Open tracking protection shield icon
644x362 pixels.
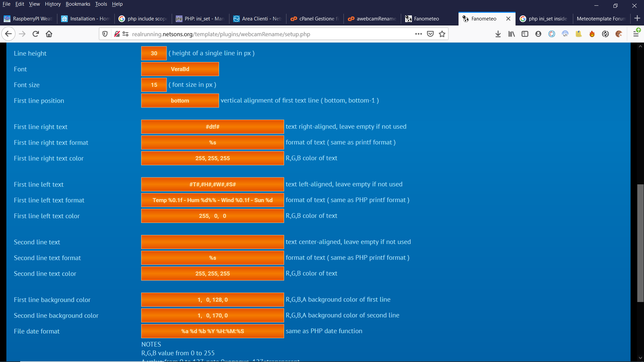pyautogui.click(x=105, y=34)
